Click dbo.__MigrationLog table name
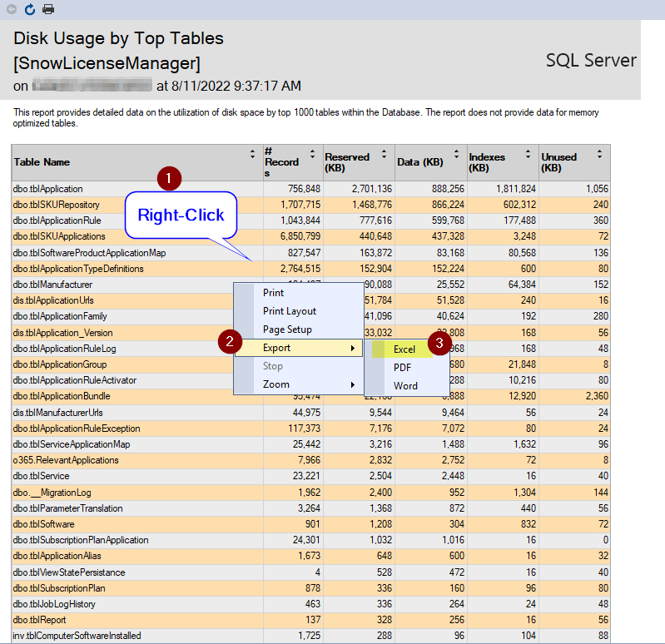665x644 pixels. point(52,493)
